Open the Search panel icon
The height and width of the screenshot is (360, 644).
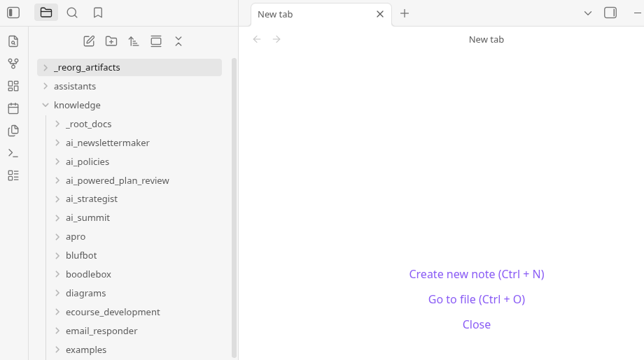(72, 13)
